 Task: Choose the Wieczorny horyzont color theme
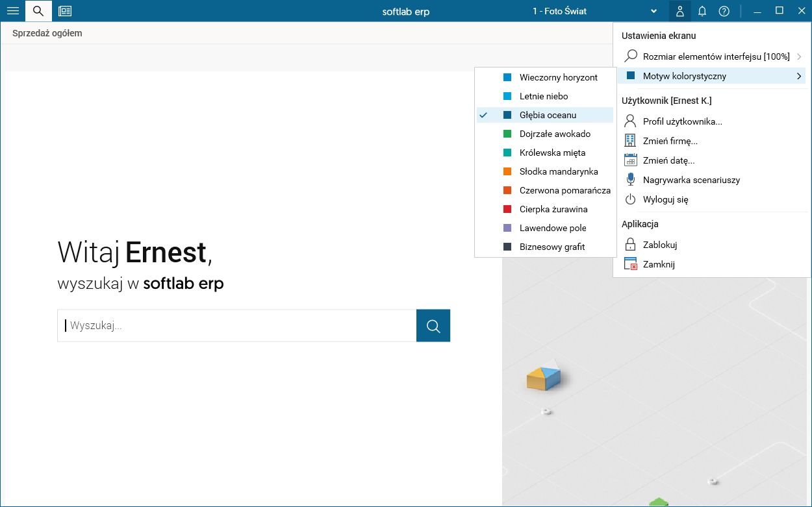[x=544, y=77]
